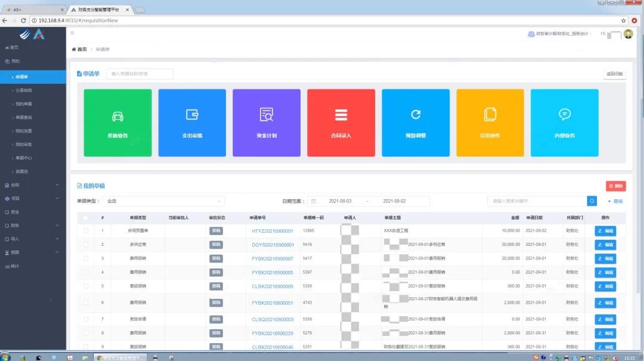644x361 pixels.
Task: Check the row 6 checkbox for FYBX20210800051
Action: click(x=85, y=303)
